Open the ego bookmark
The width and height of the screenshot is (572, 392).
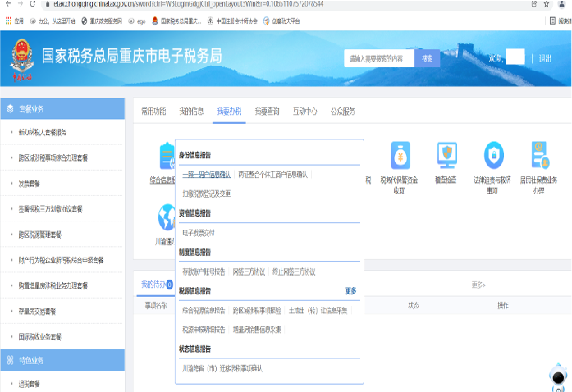click(x=137, y=21)
